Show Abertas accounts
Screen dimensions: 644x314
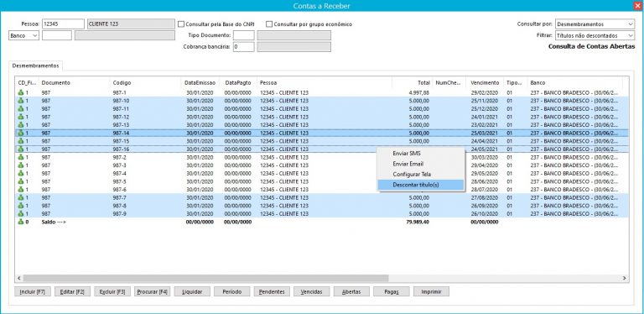pyautogui.click(x=351, y=292)
